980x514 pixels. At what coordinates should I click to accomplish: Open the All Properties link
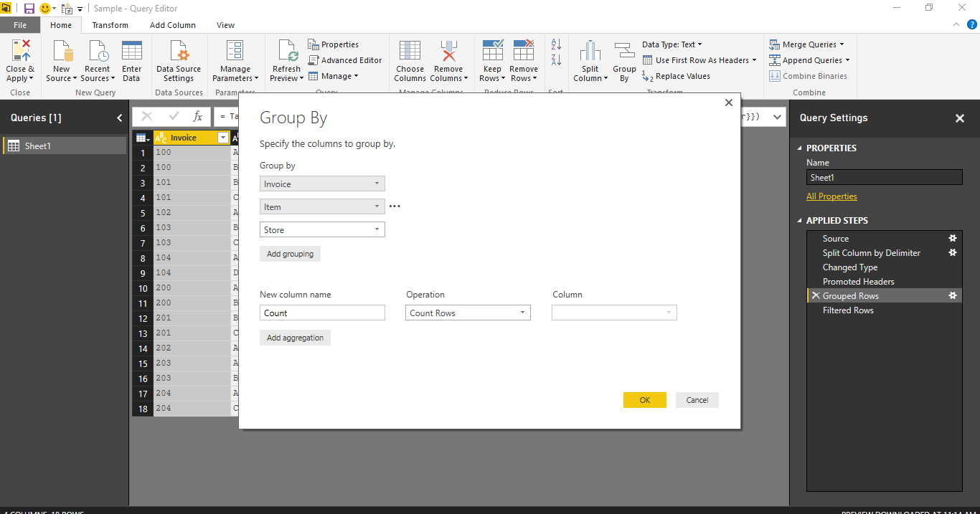click(x=831, y=196)
